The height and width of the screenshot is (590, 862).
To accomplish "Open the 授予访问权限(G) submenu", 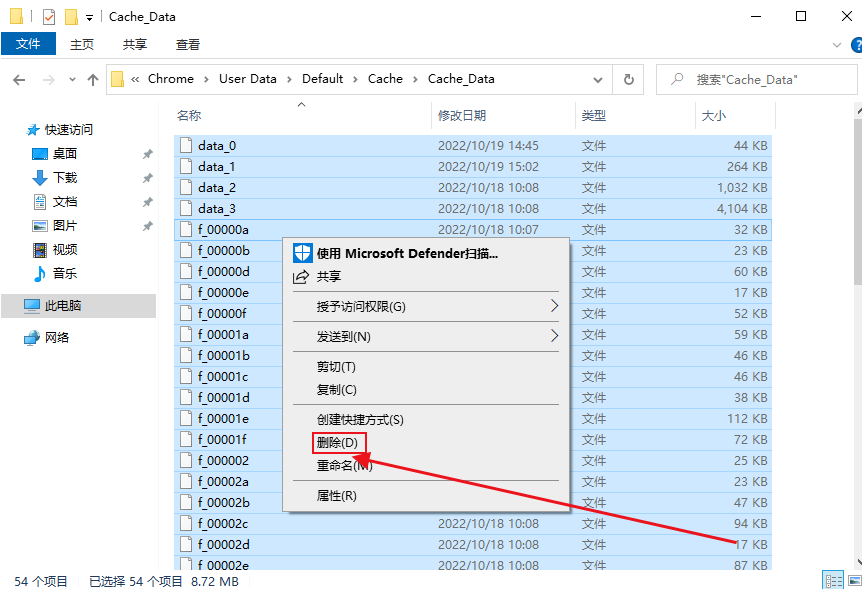I will point(426,306).
